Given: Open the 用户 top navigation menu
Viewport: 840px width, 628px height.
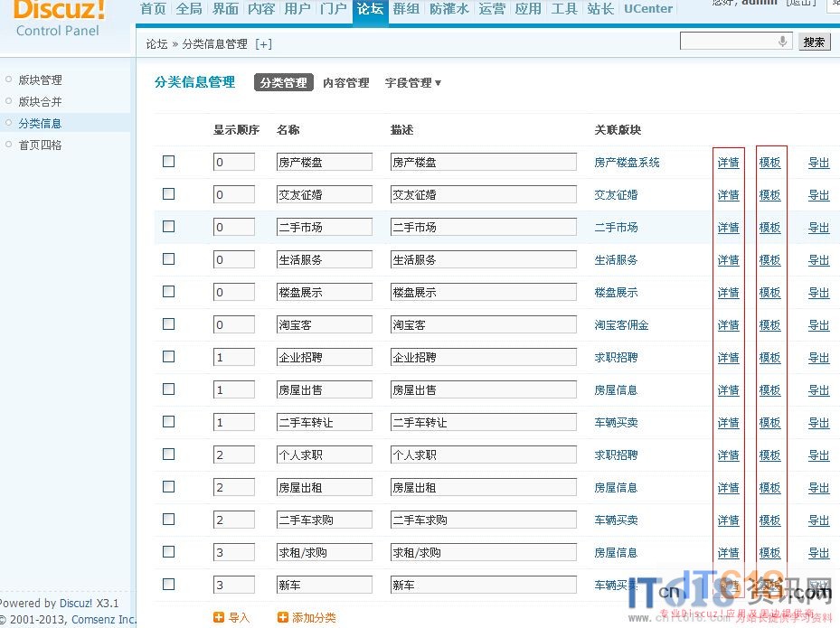Looking at the screenshot, I should pyautogui.click(x=297, y=9).
